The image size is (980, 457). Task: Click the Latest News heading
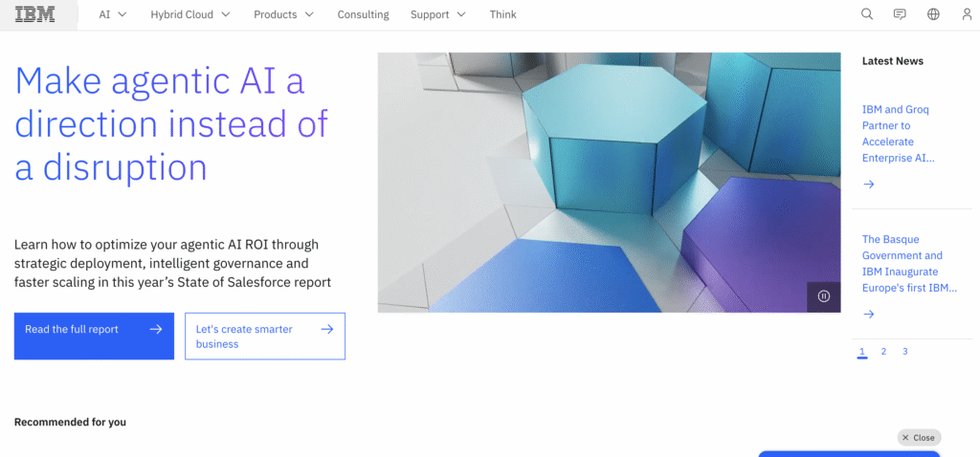click(x=893, y=61)
